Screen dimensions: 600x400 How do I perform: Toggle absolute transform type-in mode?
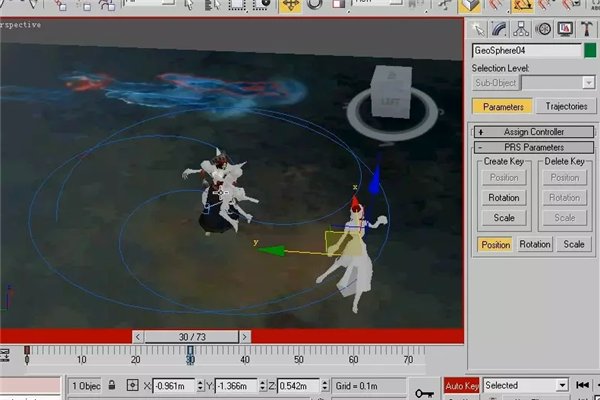(x=133, y=386)
